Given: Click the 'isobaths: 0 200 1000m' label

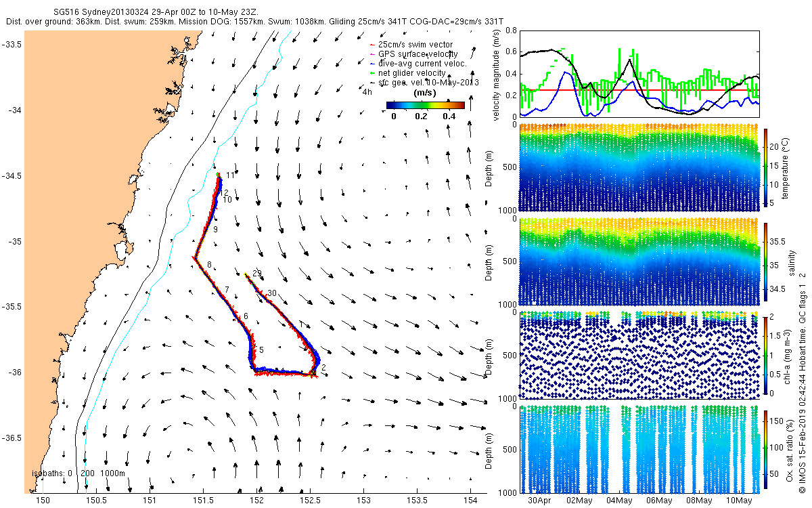Looking at the screenshot, I should point(78,473).
